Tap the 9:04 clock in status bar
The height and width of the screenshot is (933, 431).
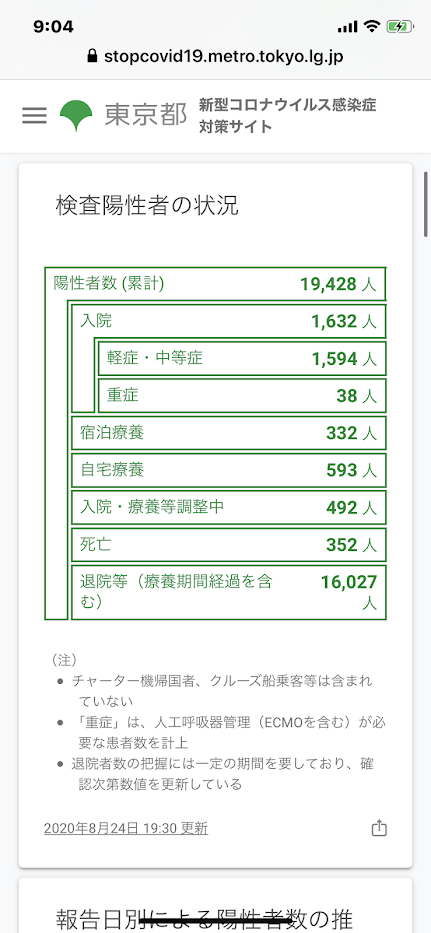(54, 26)
